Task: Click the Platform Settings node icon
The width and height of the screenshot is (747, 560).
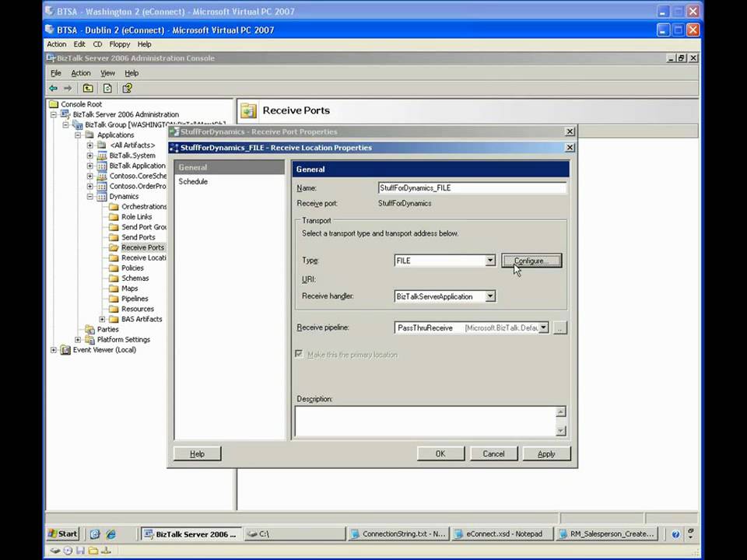Action: tap(89, 340)
